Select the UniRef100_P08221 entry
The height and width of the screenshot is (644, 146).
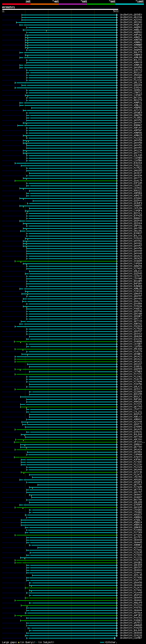(x=131, y=165)
